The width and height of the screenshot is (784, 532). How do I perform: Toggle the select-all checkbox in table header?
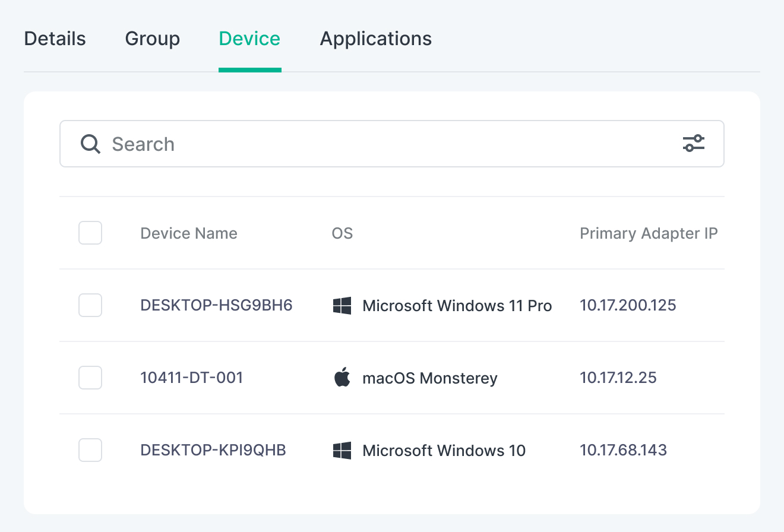pos(90,233)
